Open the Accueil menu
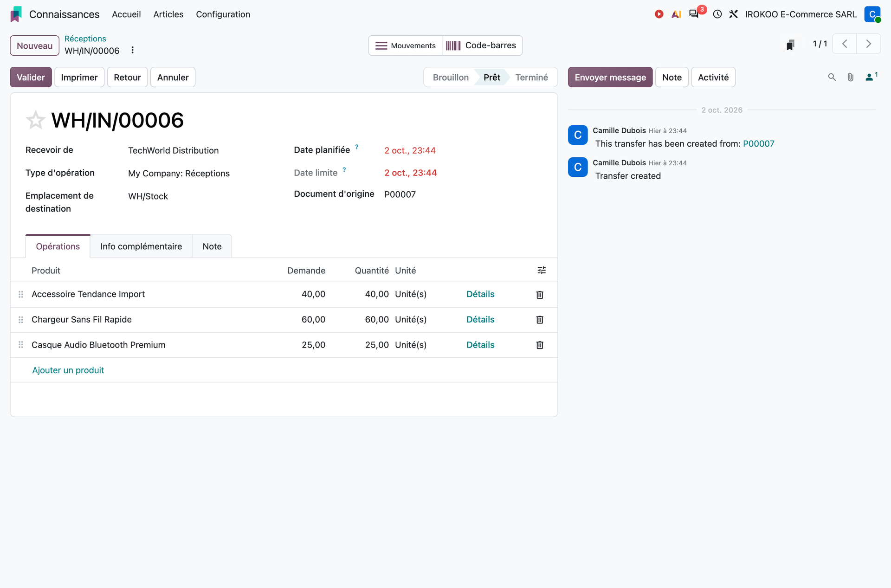 pos(126,14)
